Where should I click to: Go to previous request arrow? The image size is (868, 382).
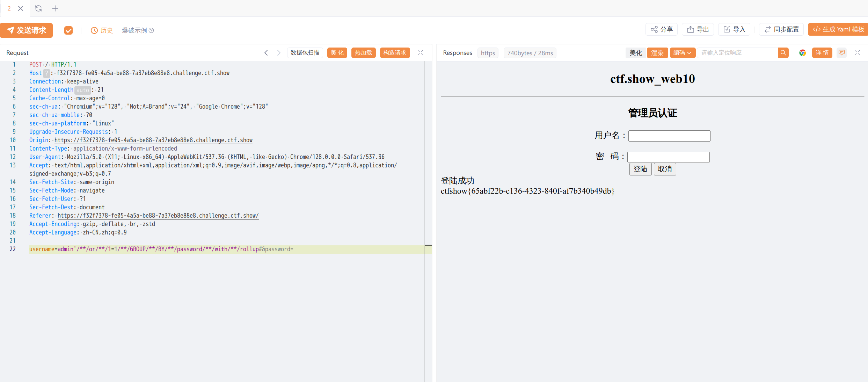click(266, 53)
